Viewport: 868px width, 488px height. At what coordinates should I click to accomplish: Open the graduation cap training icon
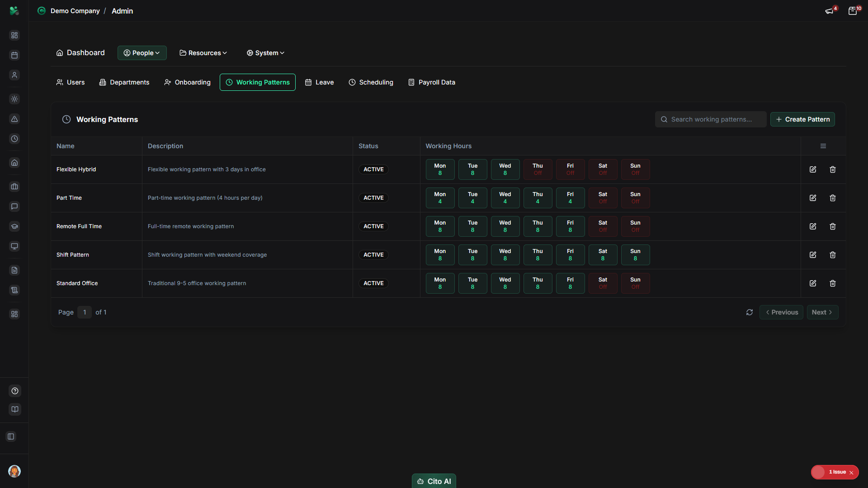coord(14,226)
